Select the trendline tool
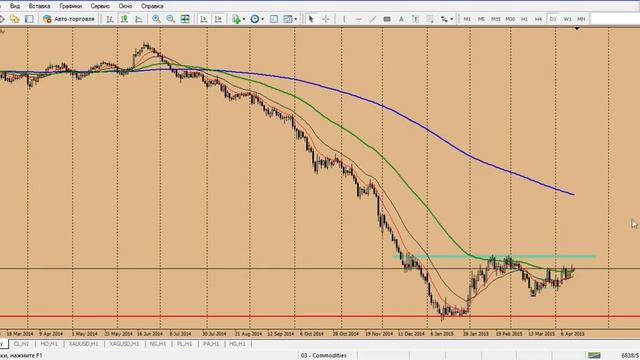 (373, 19)
